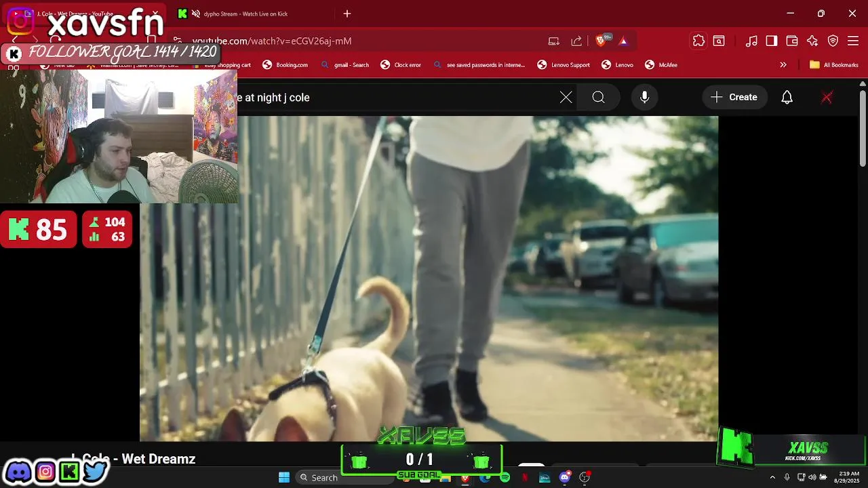
Task: Open Netflix from the taskbar
Action: point(525,478)
